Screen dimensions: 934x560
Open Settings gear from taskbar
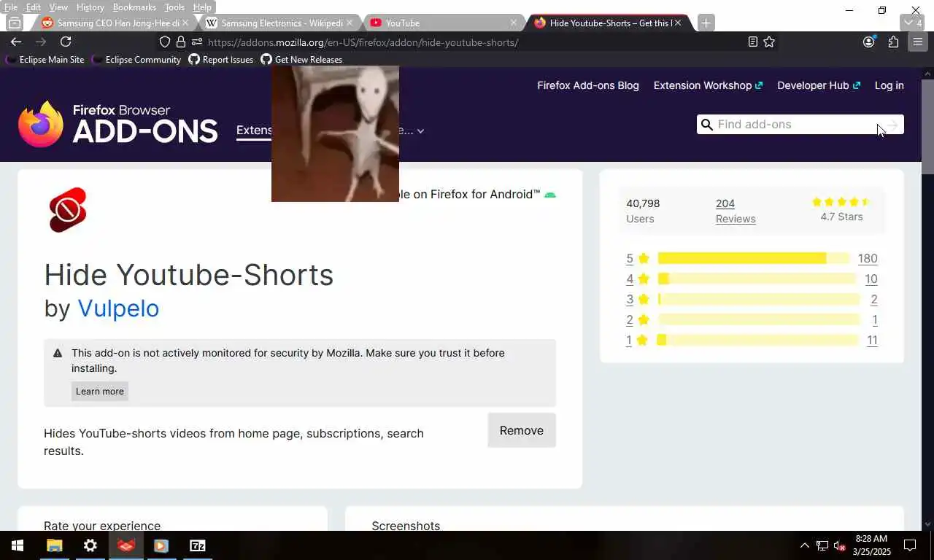pyautogui.click(x=90, y=545)
